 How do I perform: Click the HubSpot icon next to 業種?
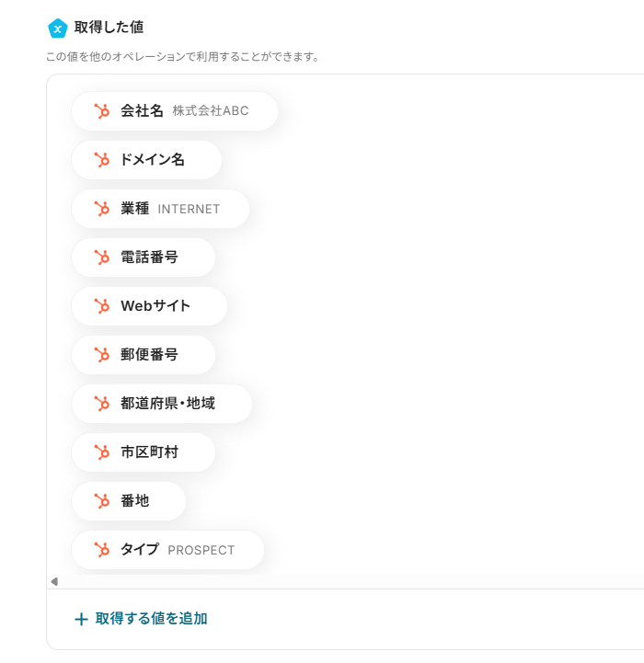(101, 209)
